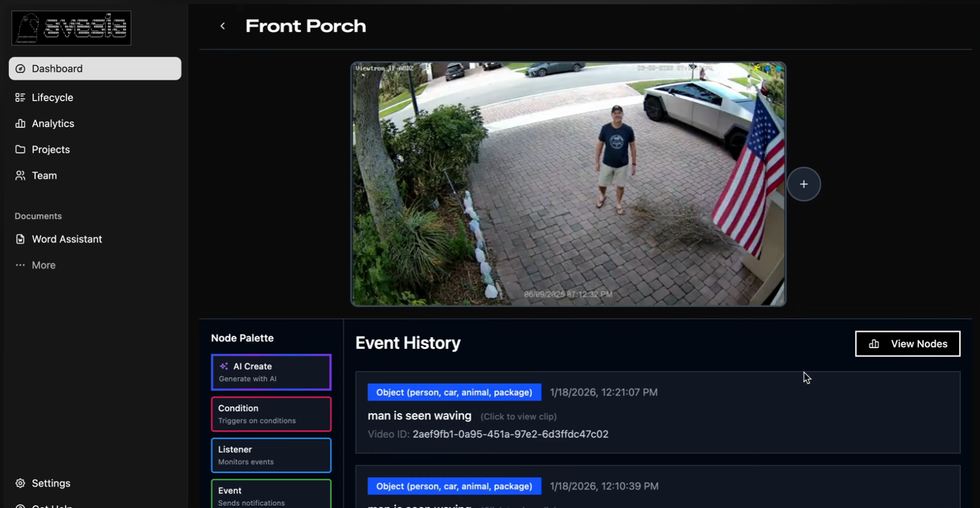Click the Team people icon

click(x=20, y=175)
